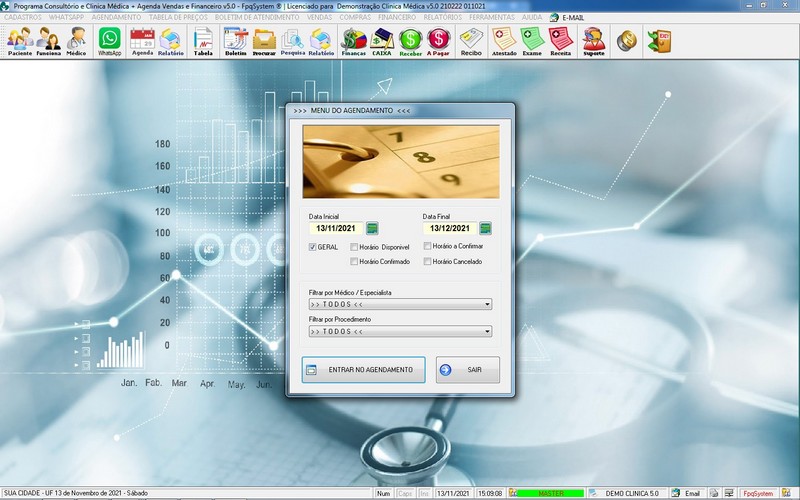
Task: Open the calendar picker beside Data Final
Action: (x=485, y=228)
